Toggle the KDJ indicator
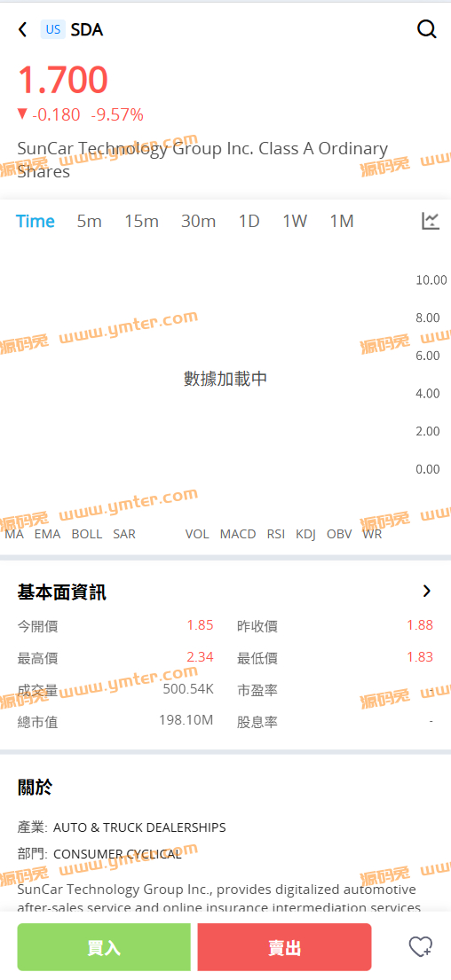 click(306, 535)
